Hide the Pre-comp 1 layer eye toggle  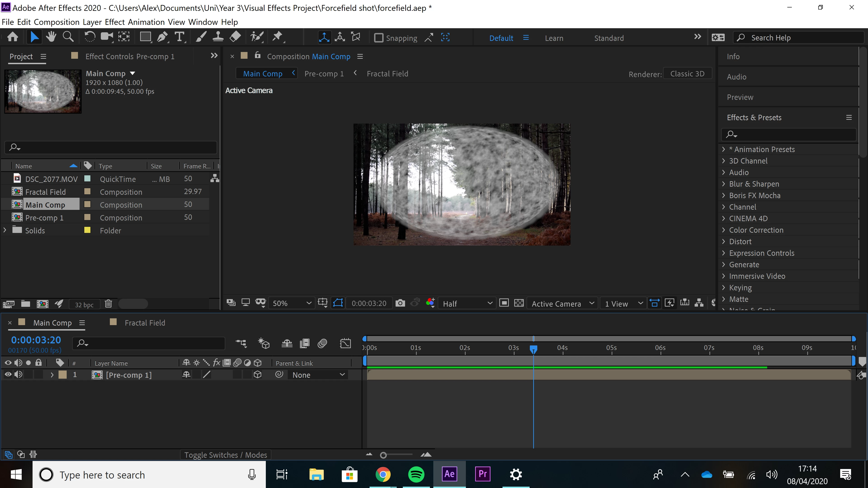point(8,375)
